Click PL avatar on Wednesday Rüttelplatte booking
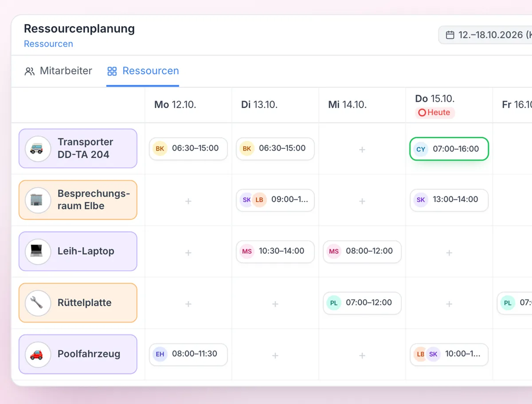 [334, 303]
